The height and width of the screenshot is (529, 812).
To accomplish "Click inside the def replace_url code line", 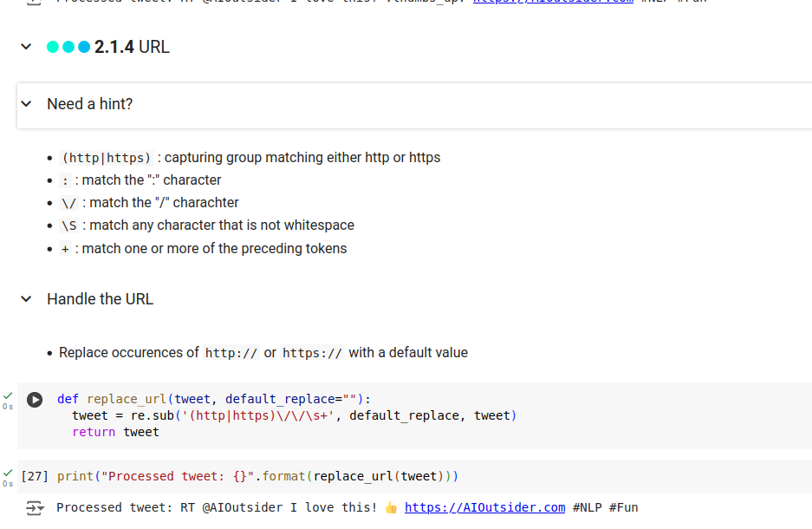I will coord(213,399).
